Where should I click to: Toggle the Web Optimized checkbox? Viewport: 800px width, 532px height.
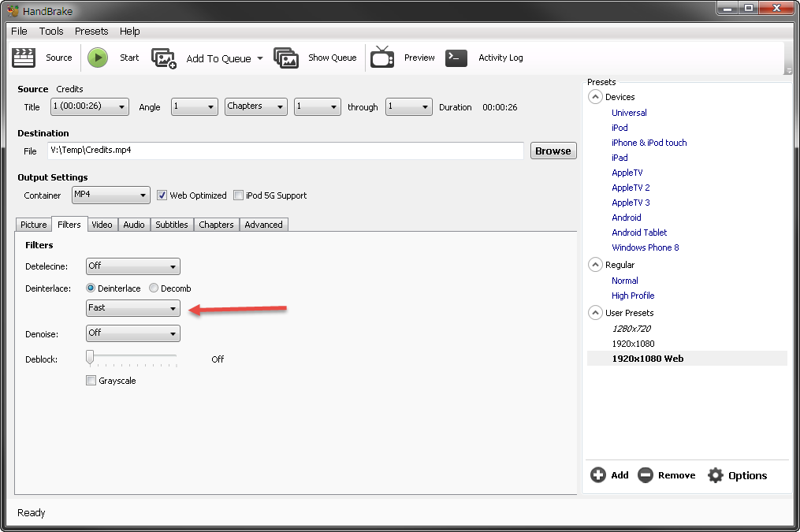(x=162, y=195)
